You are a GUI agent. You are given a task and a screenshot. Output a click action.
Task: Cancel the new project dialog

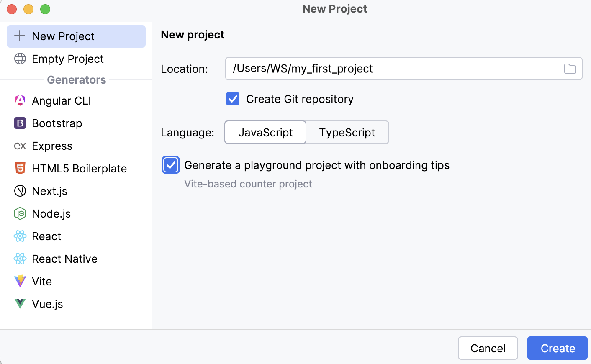[x=488, y=348]
